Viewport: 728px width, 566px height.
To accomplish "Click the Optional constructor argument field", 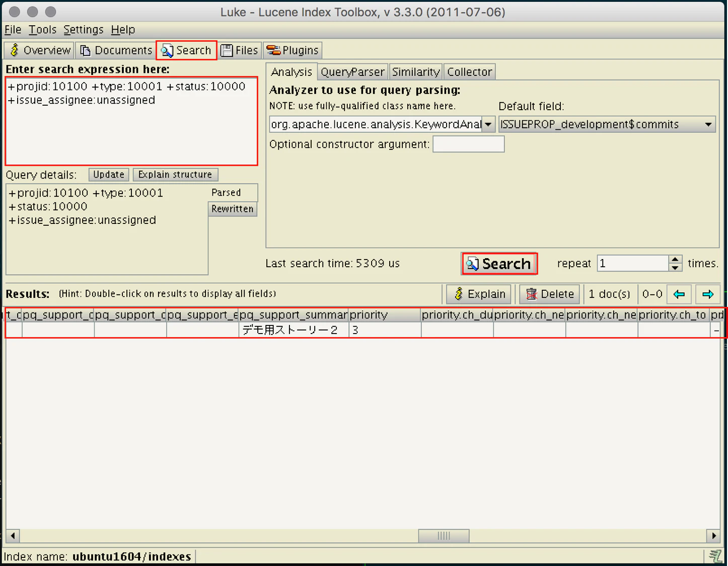I will [468, 144].
